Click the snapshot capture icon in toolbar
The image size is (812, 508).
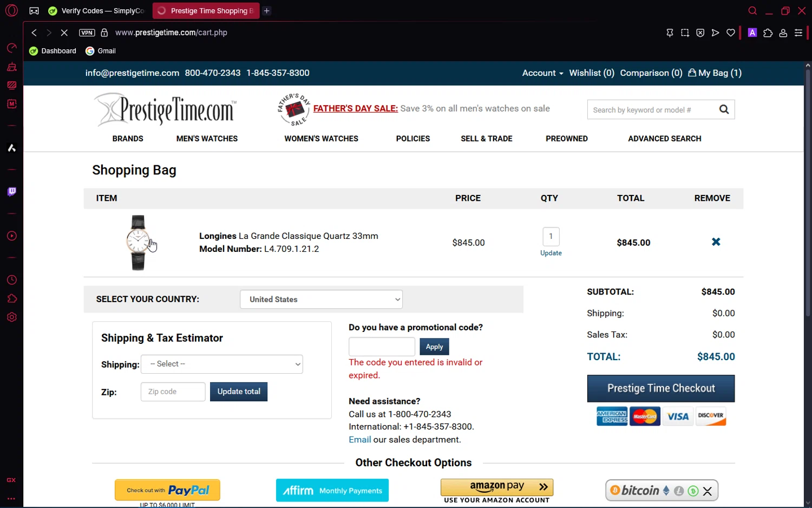pyautogui.click(x=685, y=33)
